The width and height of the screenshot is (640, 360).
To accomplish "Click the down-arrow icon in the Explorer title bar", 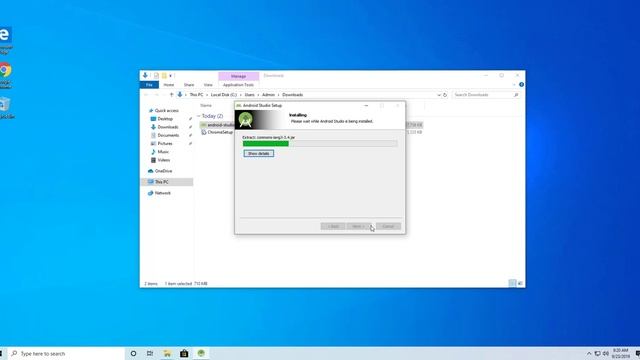I will [145, 76].
